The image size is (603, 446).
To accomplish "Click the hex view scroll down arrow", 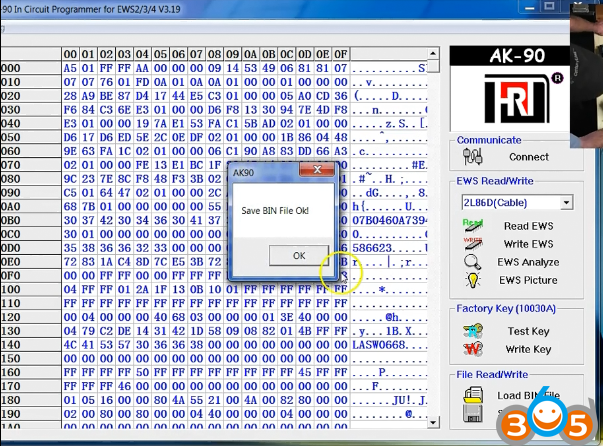I will click(433, 423).
